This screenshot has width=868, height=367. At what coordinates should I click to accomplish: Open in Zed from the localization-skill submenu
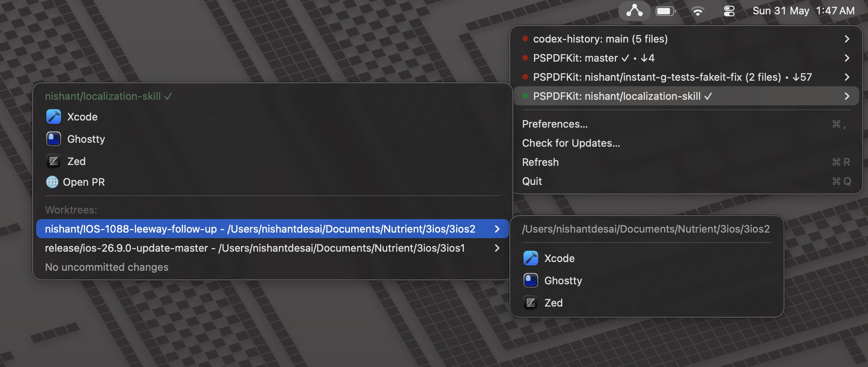coord(272,161)
